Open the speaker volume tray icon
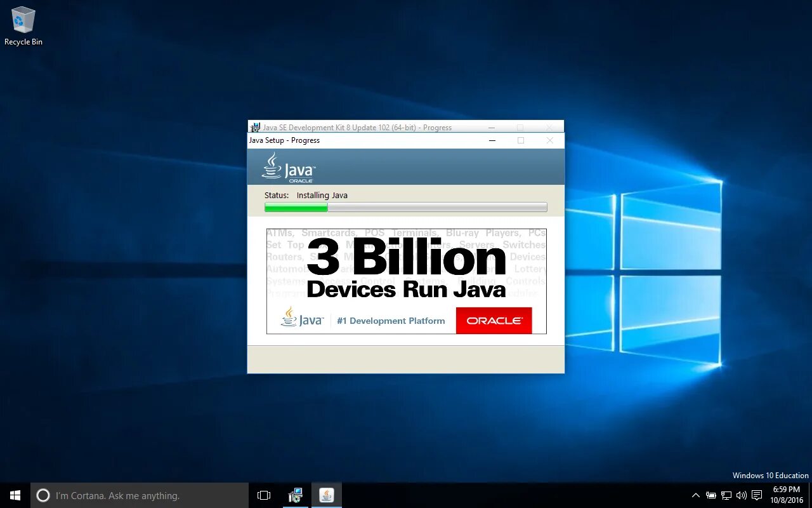Screen dimensions: 812x508 pyautogui.click(x=741, y=495)
